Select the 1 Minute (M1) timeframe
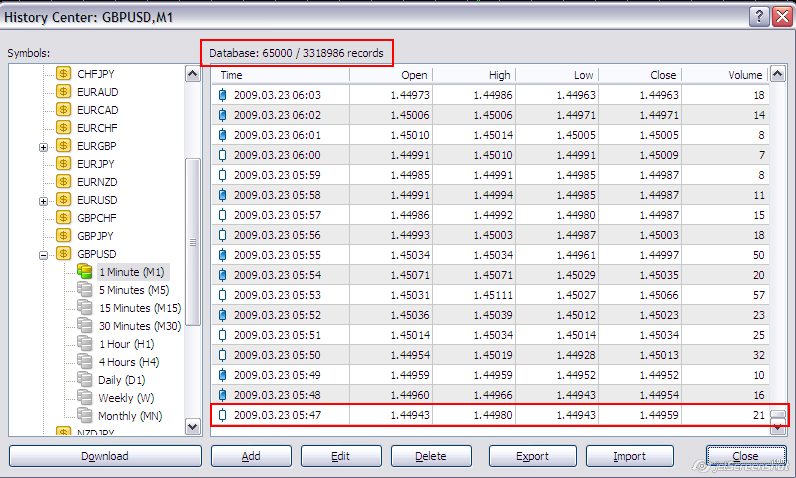This screenshot has height=478, width=796. [x=132, y=272]
